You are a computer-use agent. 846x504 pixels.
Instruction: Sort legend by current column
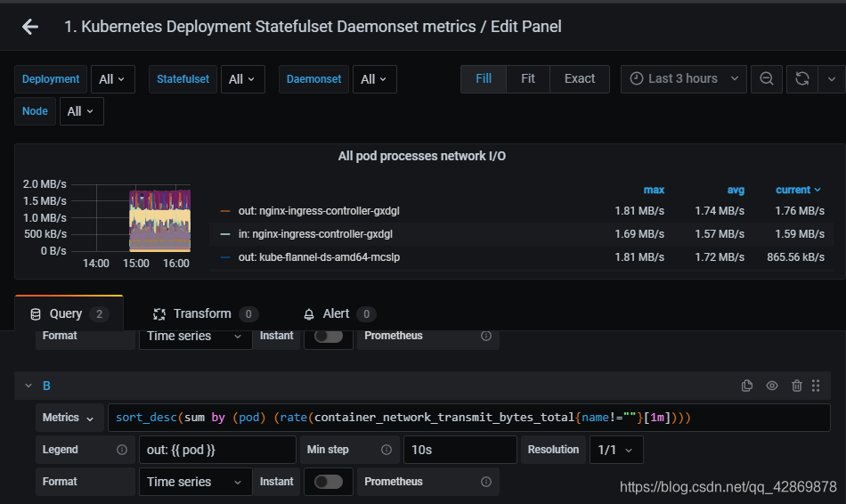click(x=798, y=190)
